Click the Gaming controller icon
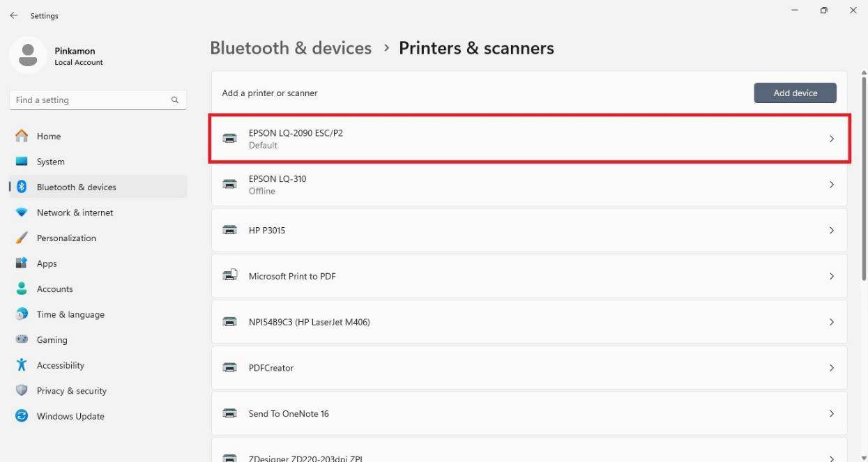Screen dimensions: 868x462 (22, 339)
